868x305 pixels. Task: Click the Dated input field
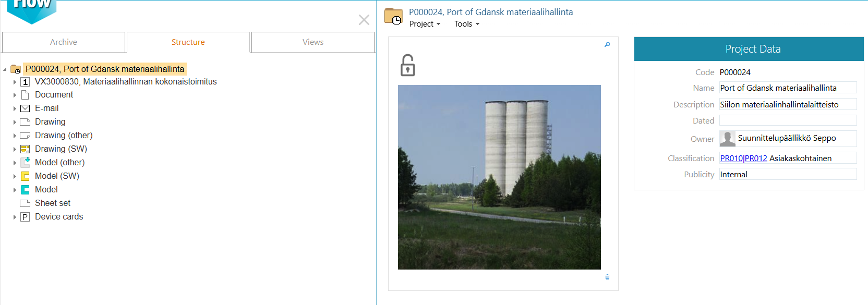tap(788, 120)
